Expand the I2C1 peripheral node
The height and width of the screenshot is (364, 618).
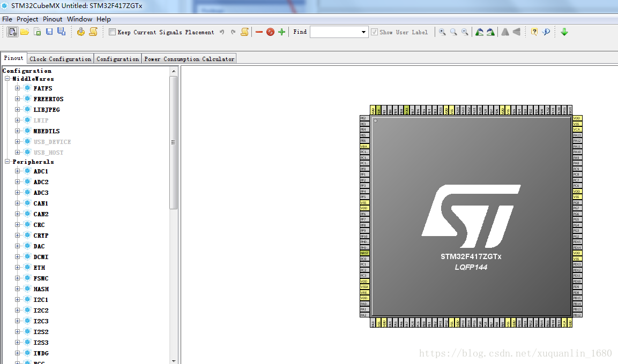click(17, 299)
